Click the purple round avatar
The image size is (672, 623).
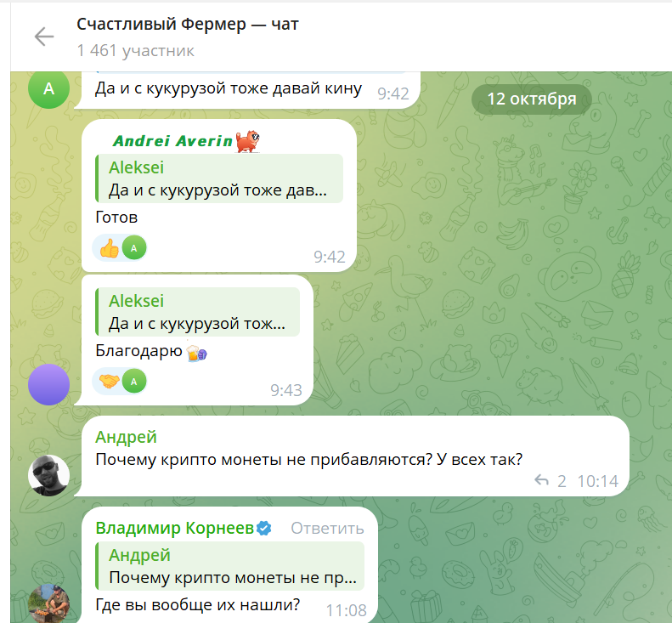pyautogui.click(x=49, y=385)
